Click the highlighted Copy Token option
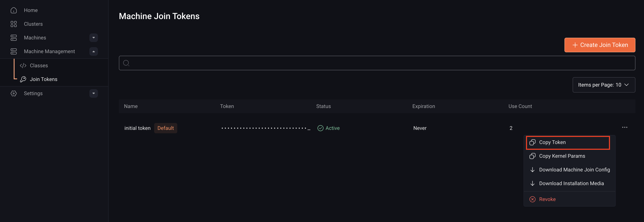Image resolution: width=644 pixels, height=222 pixels. click(552, 142)
